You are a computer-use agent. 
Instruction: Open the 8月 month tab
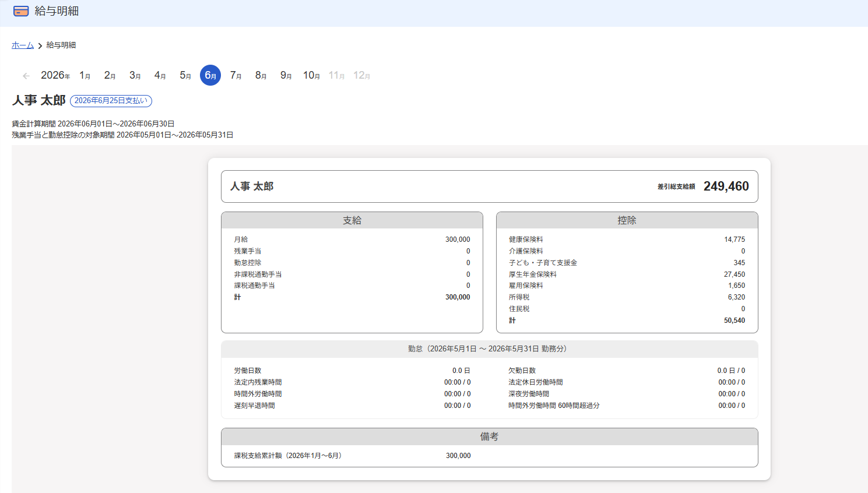tap(261, 75)
